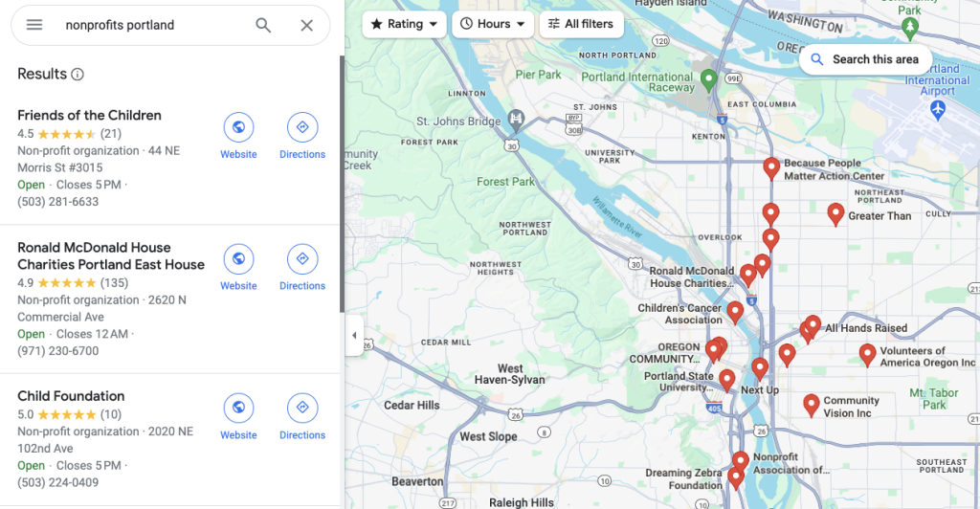Click the Beaverton map label
Image resolution: width=980 pixels, height=509 pixels.
[x=417, y=481]
